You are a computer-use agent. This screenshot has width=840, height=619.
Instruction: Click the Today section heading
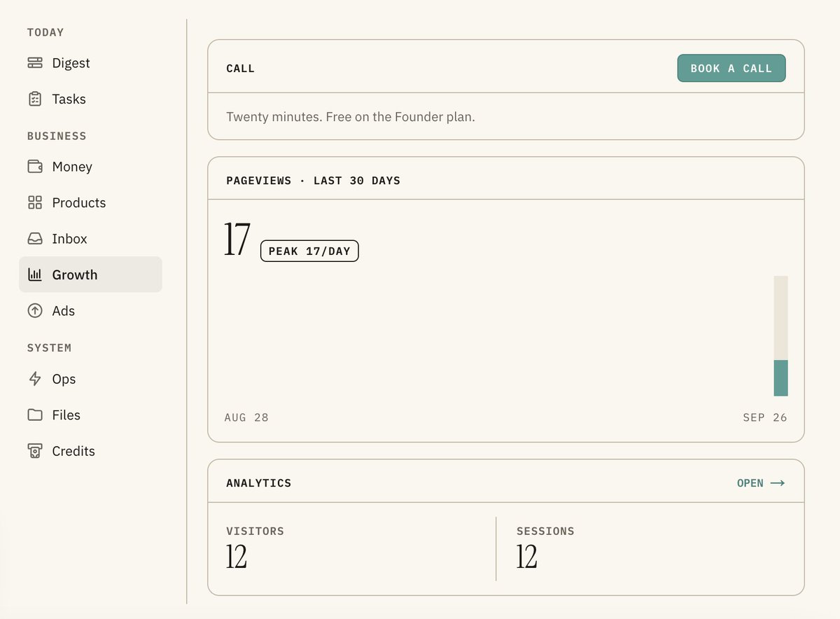(x=45, y=32)
